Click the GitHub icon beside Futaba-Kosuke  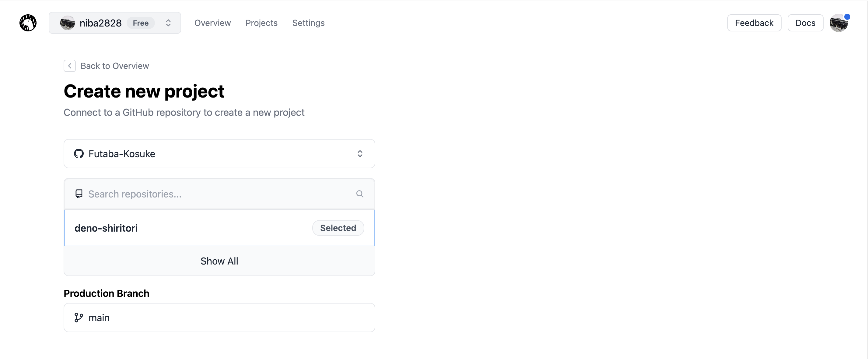coord(79,154)
